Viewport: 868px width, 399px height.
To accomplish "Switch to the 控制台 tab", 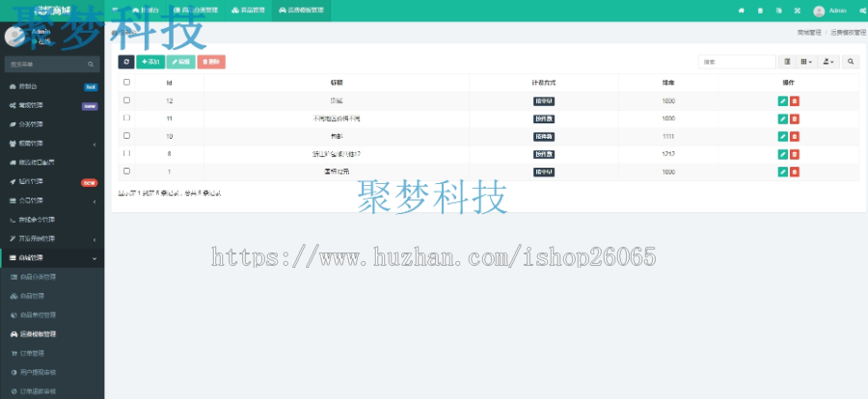I will (x=145, y=11).
